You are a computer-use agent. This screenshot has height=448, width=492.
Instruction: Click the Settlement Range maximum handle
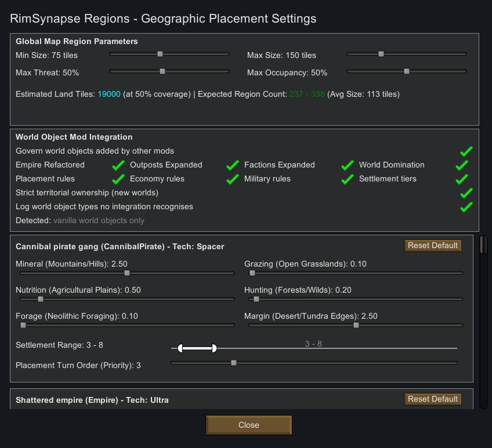(x=214, y=348)
